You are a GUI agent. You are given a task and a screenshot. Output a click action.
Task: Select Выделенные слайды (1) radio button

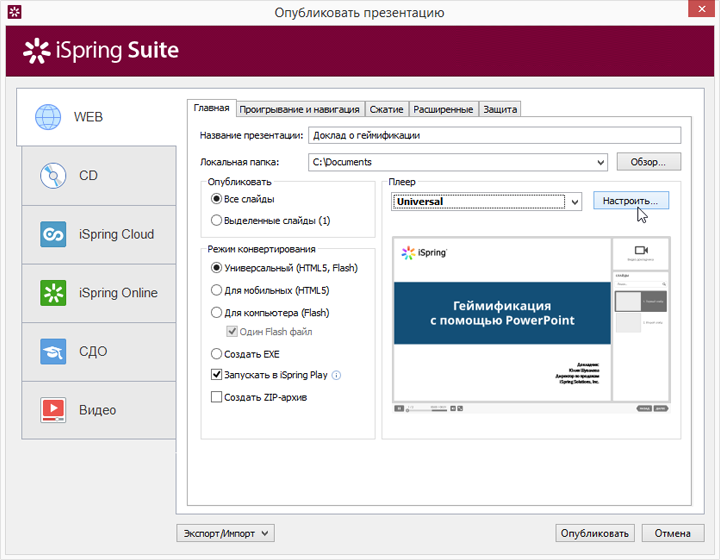216,220
